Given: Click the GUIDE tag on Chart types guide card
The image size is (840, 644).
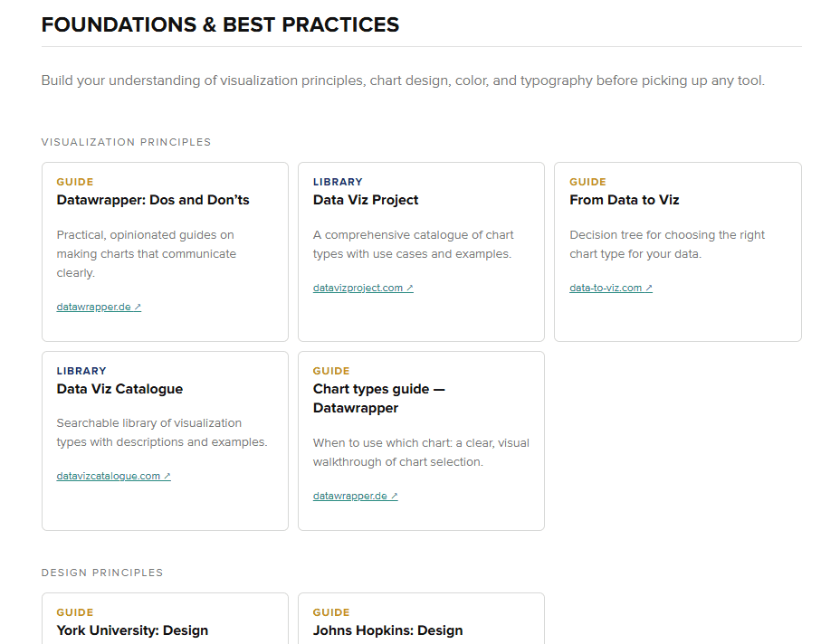Looking at the screenshot, I should [x=331, y=371].
